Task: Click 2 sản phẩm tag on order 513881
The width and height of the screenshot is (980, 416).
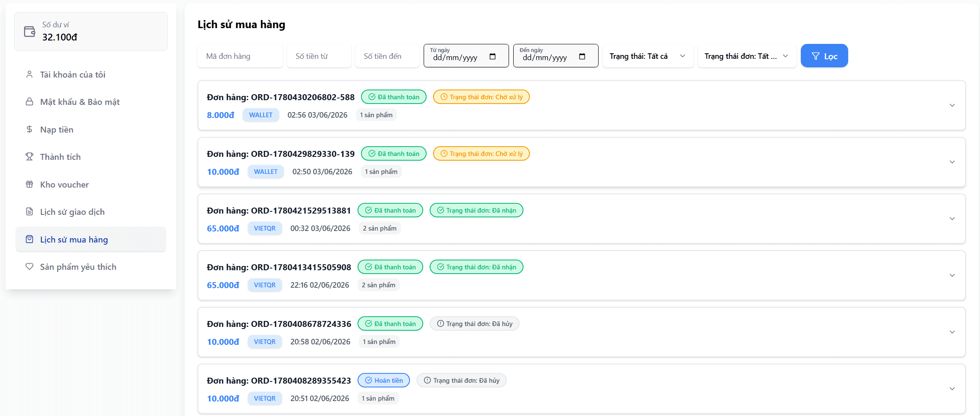Action: coord(380,228)
